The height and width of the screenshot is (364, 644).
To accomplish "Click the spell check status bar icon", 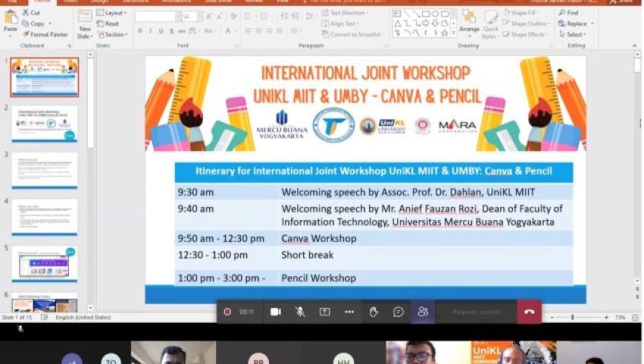I will (x=45, y=318).
